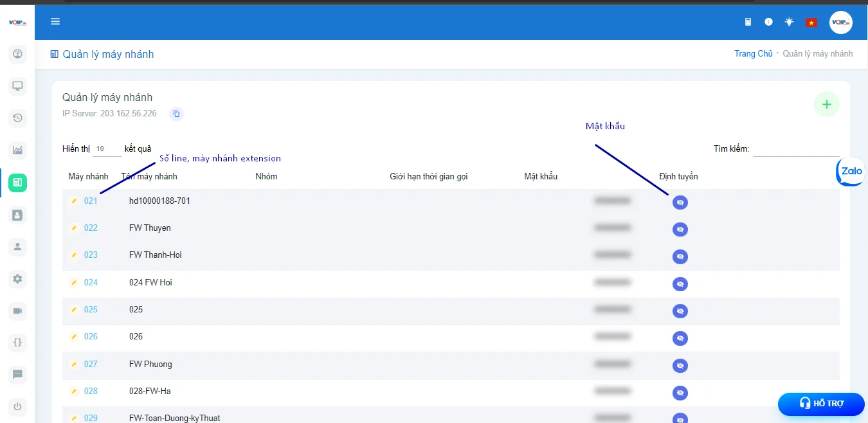Open the API braces sidebar icon

tap(17, 343)
